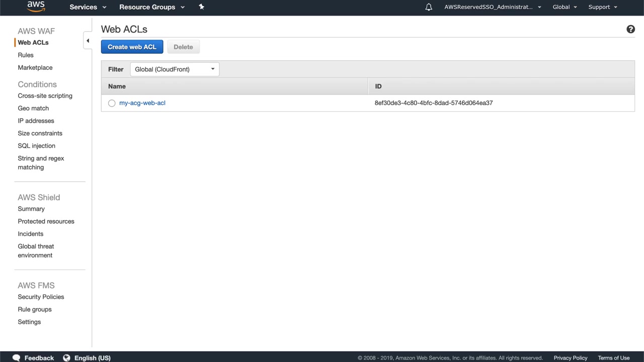Open Incidents under AWS Shield
Viewport: 644px width, 362px height.
[31, 234]
